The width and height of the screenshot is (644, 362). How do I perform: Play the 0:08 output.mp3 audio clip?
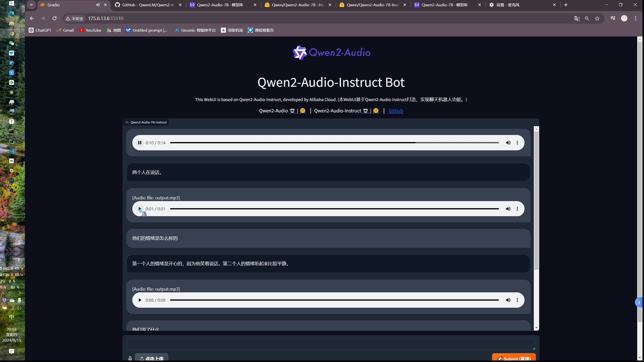[140, 300]
